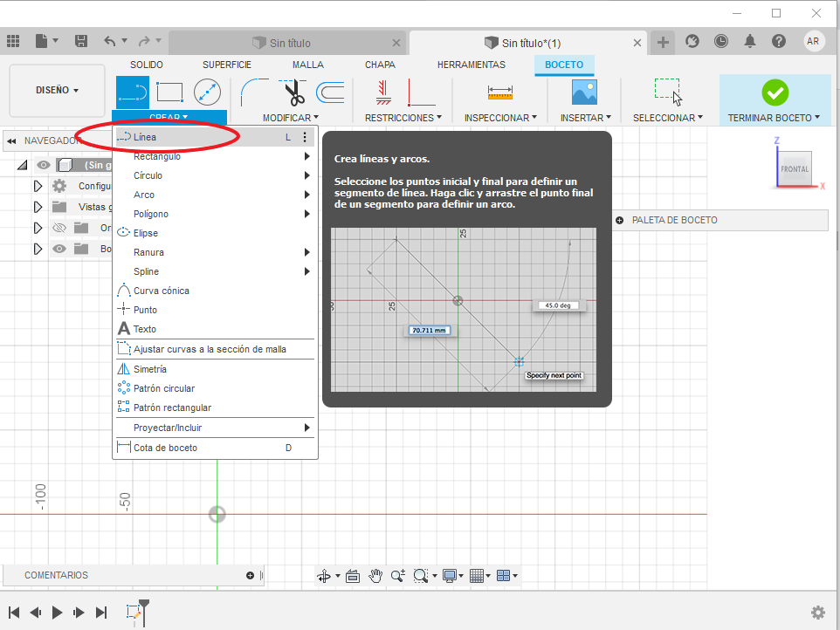Toggle hidden eye on Origin folder
Screen dimensions: 840x630
(x=59, y=228)
